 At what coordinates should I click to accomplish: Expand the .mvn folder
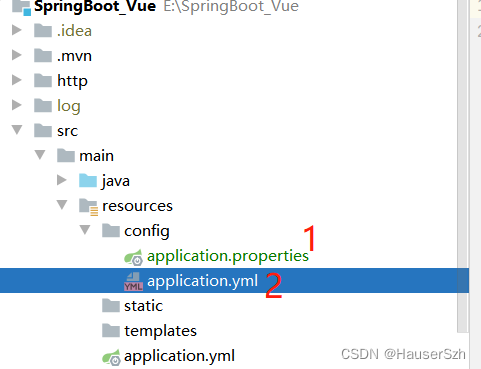click(17, 55)
